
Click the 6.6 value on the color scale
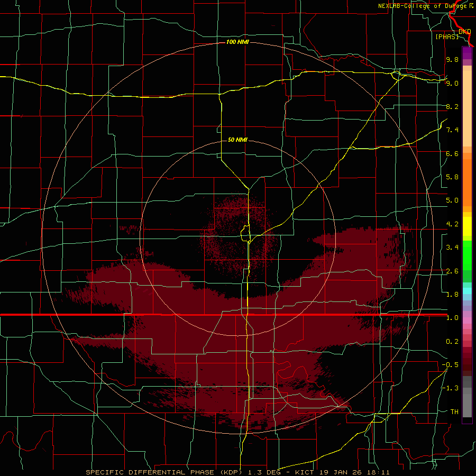(x=452, y=153)
